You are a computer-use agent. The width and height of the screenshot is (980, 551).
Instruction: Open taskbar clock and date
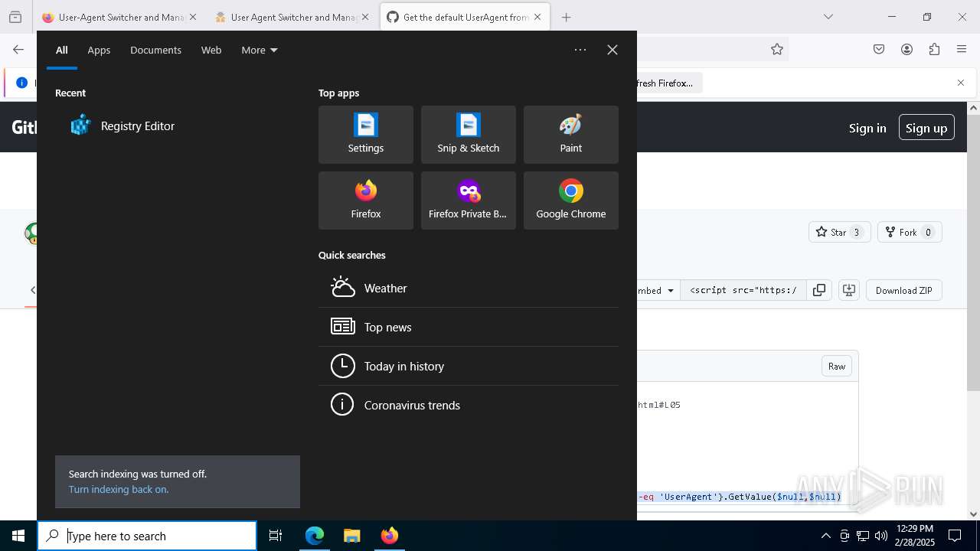(x=914, y=536)
